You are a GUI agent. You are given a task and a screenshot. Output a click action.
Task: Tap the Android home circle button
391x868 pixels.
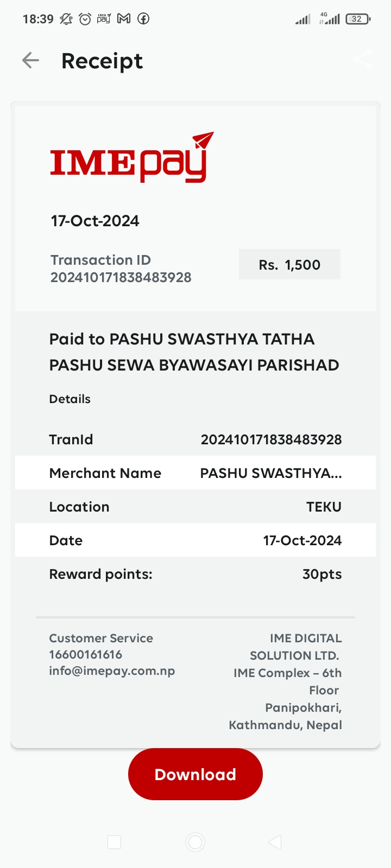(x=195, y=842)
